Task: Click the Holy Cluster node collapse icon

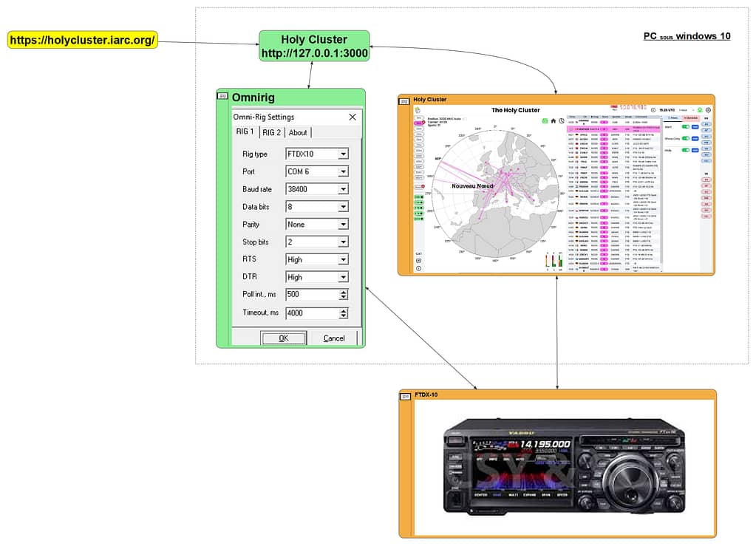Action: [404, 101]
